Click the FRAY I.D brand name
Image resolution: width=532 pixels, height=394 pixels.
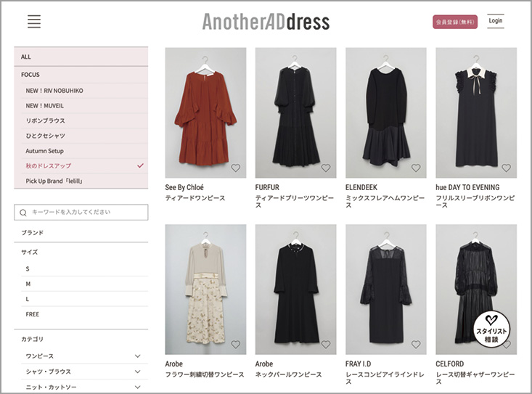coord(359,364)
